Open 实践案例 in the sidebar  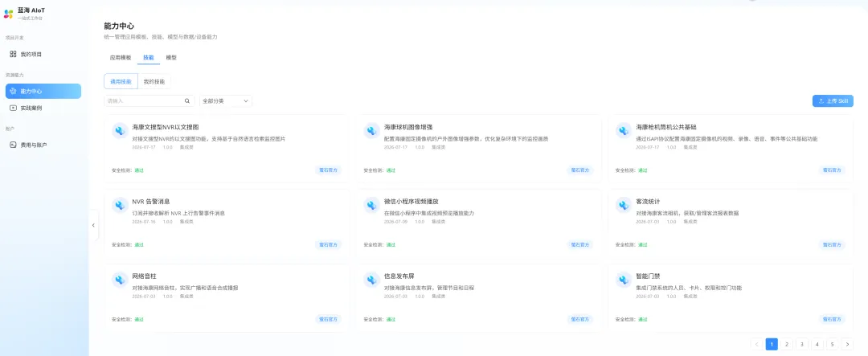[x=43, y=108]
